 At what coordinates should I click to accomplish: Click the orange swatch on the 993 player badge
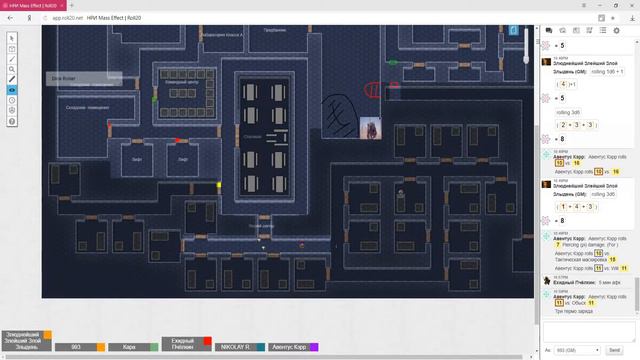[x=100, y=347]
